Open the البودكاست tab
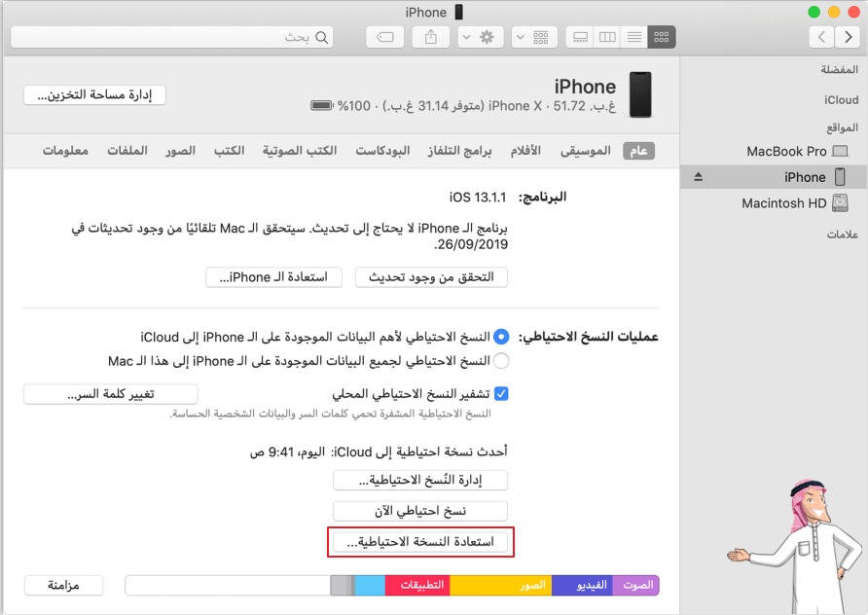Image resolution: width=868 pixels, height=615 pixels. click(x=382, y=151)
